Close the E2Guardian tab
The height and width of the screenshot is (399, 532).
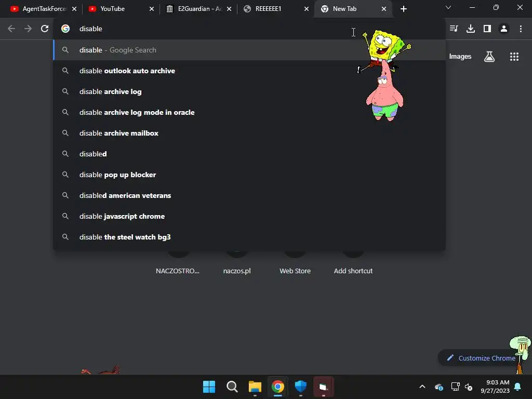pos(229,9)
